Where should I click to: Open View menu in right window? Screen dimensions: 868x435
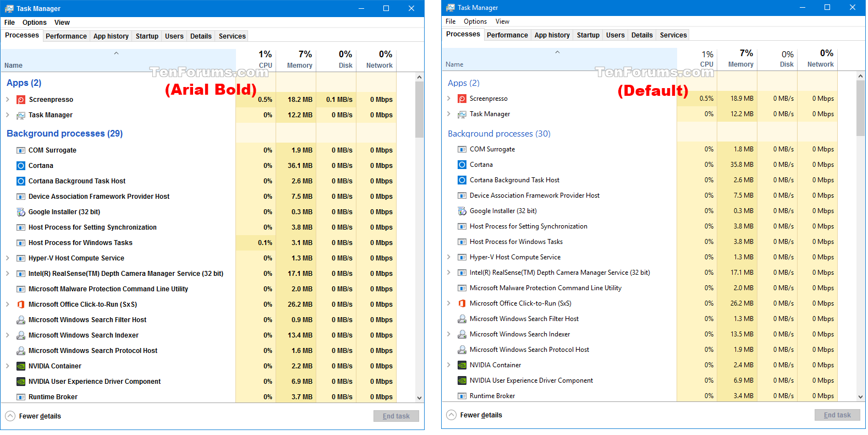(502, 21)
